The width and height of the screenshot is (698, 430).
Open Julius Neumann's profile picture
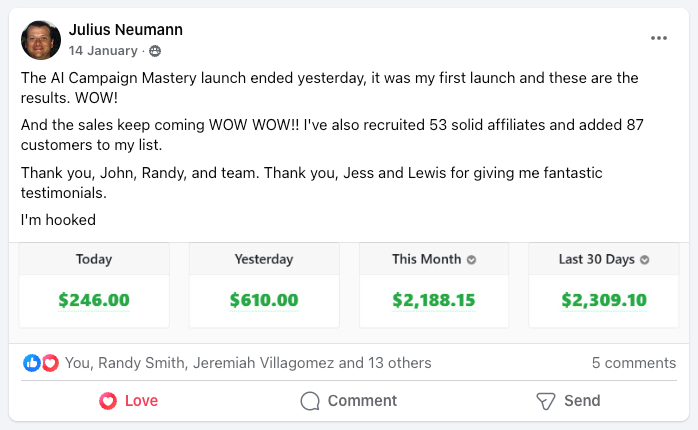[41, 40]
